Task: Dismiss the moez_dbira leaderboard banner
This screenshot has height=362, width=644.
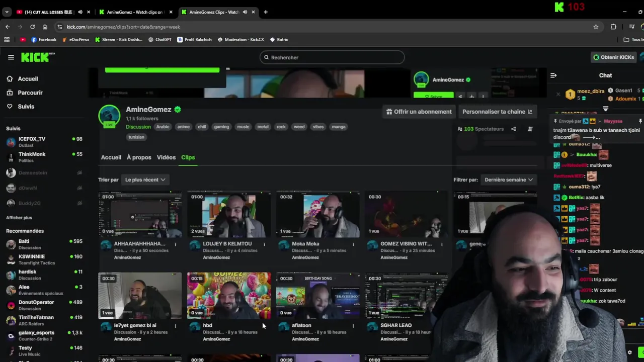Action: [x=558, y=94]
